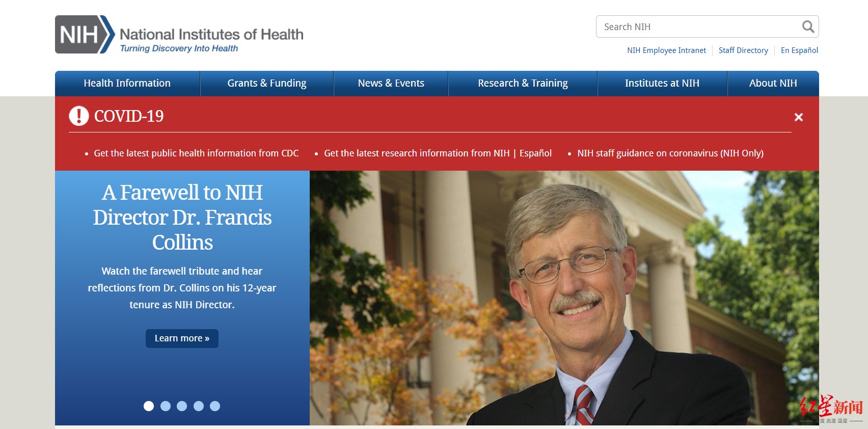
Task: Select the second carousel slide dot
Action: (x=166, y=406)
